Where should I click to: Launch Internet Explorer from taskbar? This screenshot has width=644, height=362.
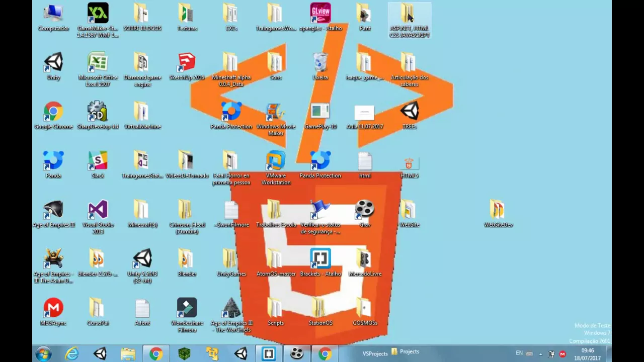pyautogui.click(x=72, y=354)
